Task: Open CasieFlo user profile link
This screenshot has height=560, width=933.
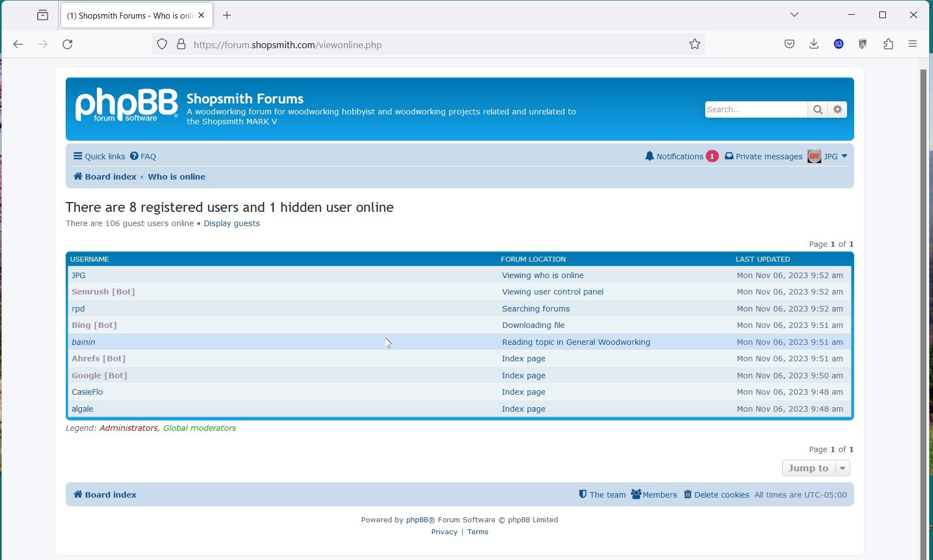Action: pyautogui.click(x=87, y=392)
